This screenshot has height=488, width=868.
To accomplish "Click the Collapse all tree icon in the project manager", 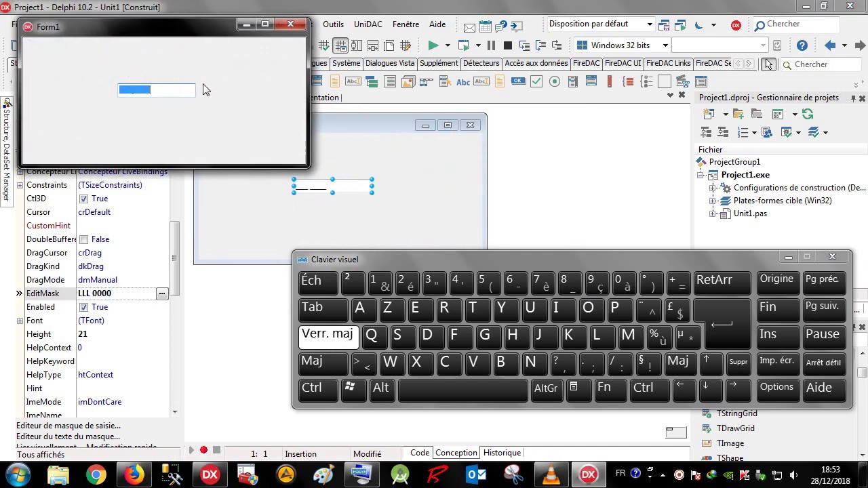I will [723, 132].
